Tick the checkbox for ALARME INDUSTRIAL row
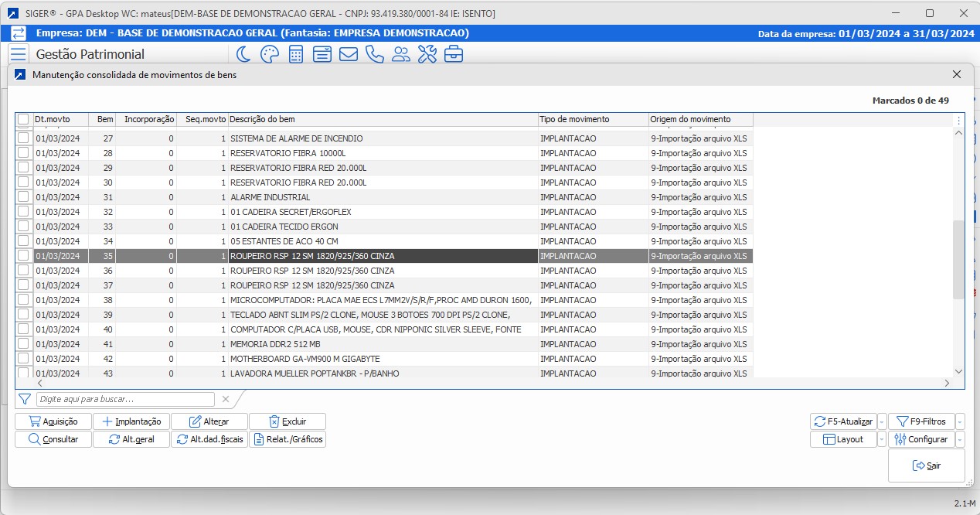Screen dimensions: 980x515 pyautogui.click(x=23, y=197)
